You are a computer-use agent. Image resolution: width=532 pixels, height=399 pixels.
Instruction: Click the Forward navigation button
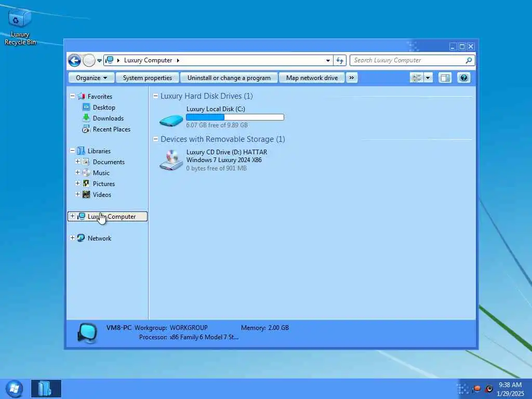(89, 60)
